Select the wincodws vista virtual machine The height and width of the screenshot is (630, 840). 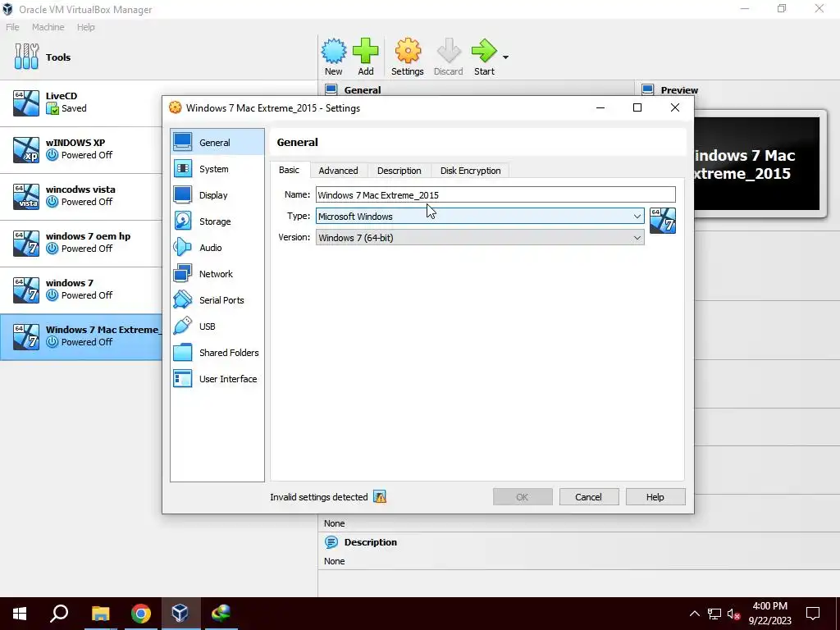click(81, 196)
